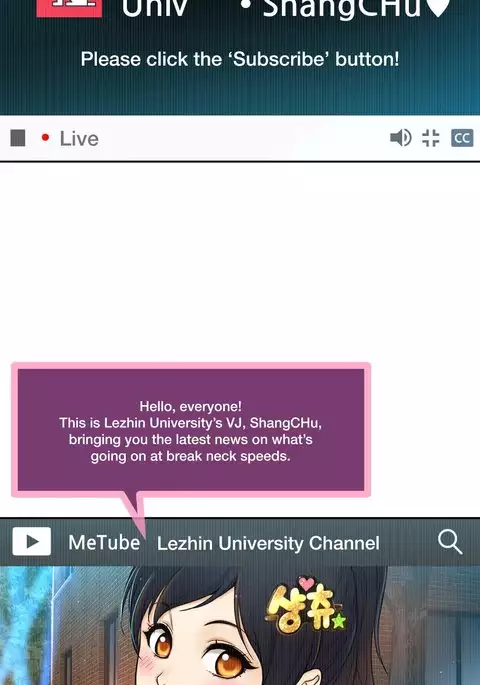480x685 pixels.
Task: Open the Lezhin University Channel title
Action: tap(268, 543)
